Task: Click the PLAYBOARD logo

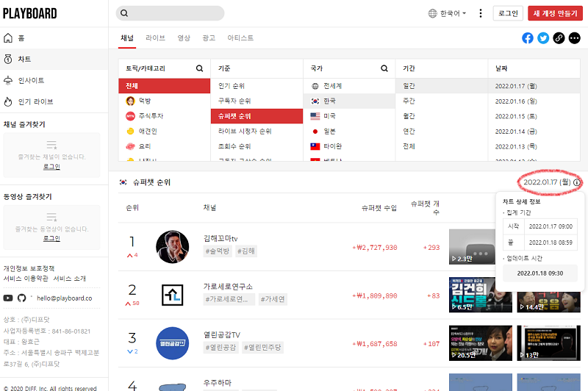Action: click(29, 13)
